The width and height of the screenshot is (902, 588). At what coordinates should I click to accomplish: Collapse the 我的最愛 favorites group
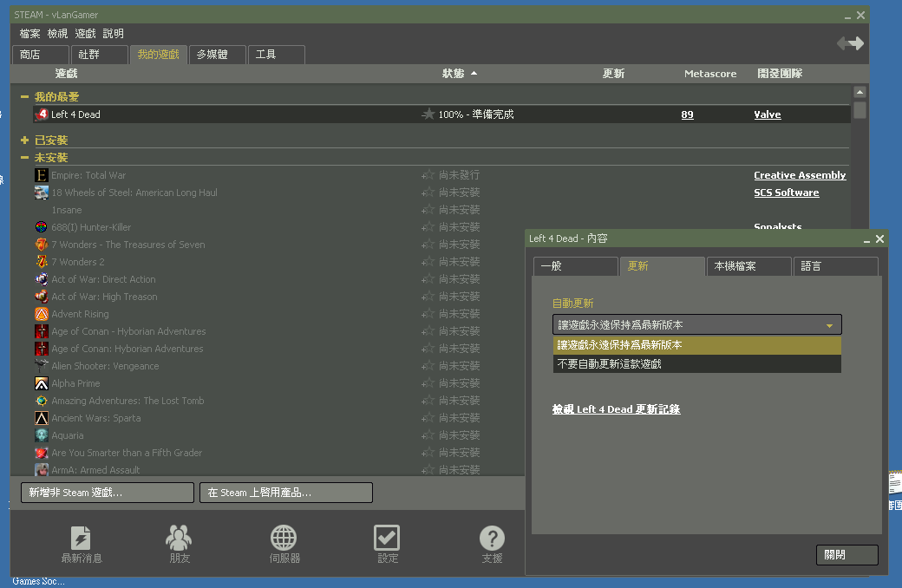point(25,97)
